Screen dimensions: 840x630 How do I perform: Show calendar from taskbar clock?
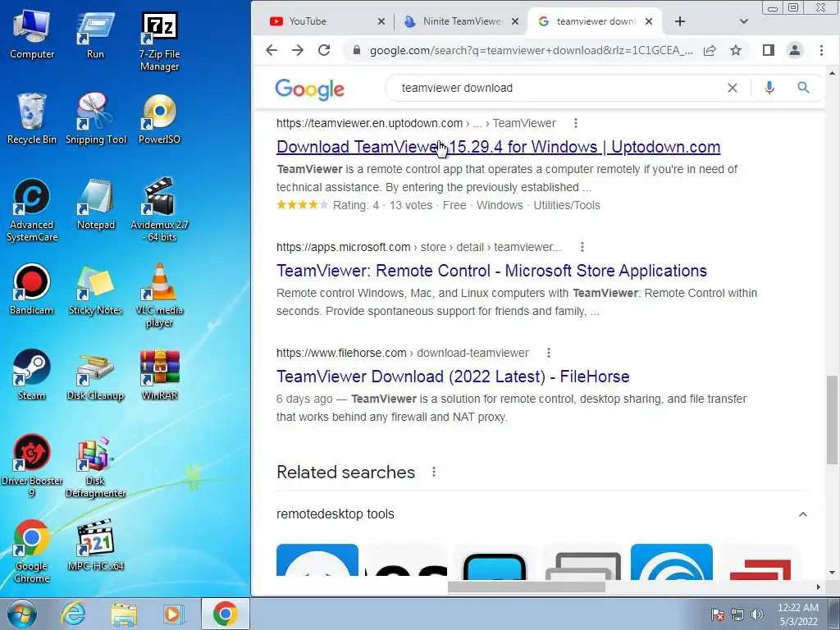point(798,614)
